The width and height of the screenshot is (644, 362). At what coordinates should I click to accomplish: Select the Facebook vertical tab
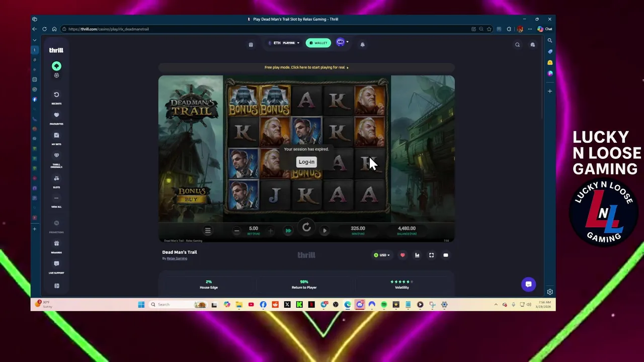coord(35,100)
